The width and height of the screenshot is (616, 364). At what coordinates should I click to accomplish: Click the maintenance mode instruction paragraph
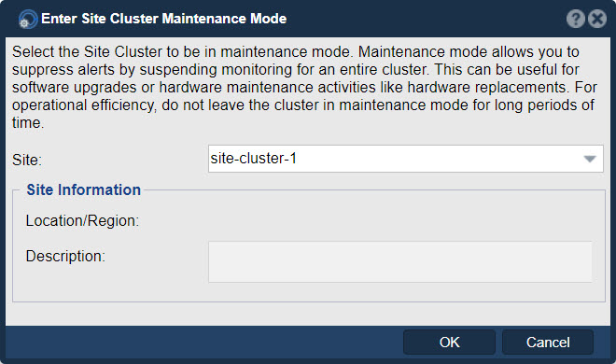pos(304,87)
